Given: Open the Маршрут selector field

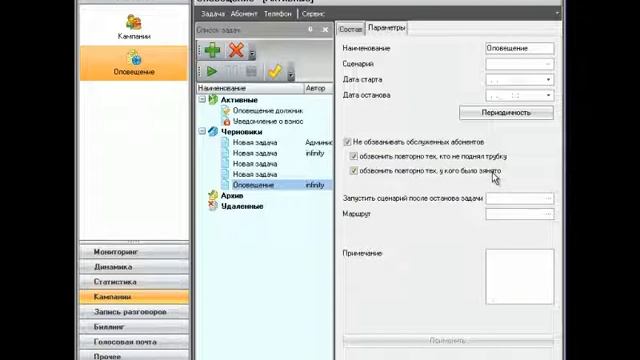Looking at the screenshot, I should (520, 214).
